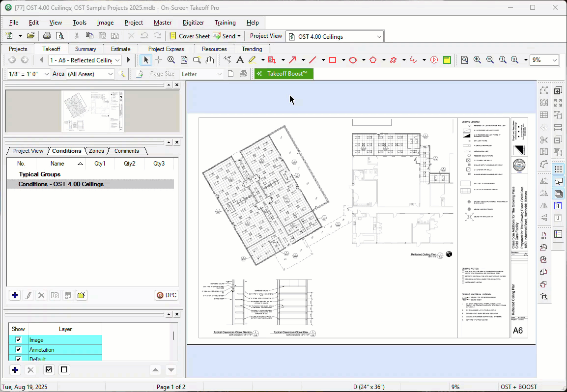Image resolution: width=567 pixels, height=392 pixels.
Task: Select the Text annotation tool
Action: [240, 60]
